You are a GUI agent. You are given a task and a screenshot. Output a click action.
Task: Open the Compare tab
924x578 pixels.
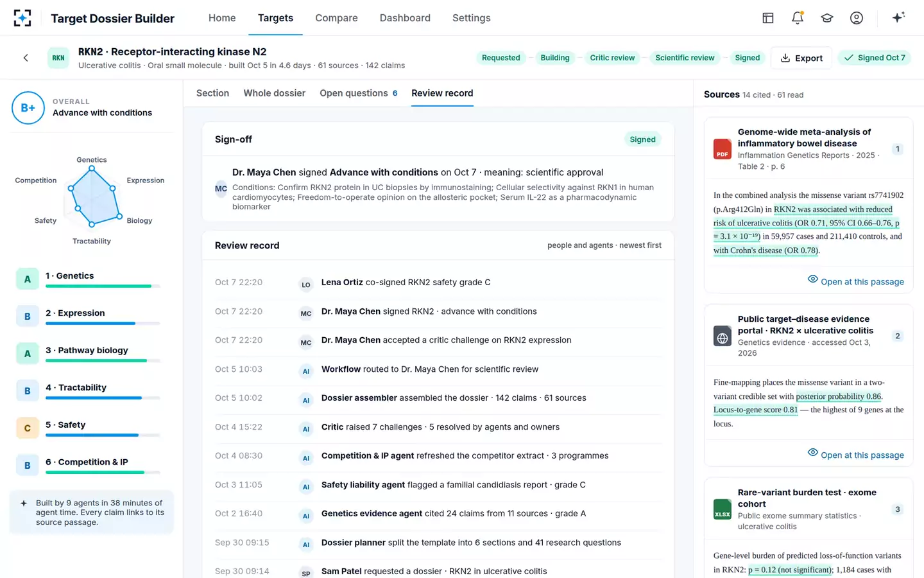[336, 18]
